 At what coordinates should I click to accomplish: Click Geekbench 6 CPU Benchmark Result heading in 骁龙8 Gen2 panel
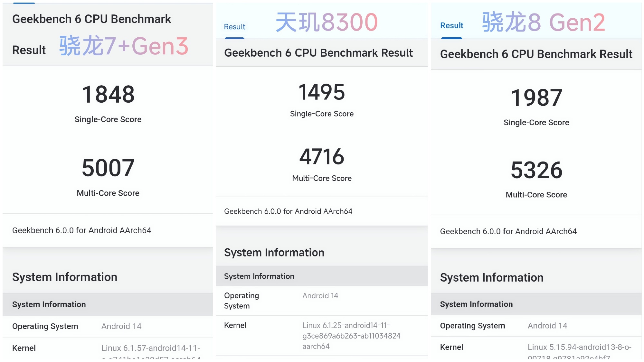[536, 54]
